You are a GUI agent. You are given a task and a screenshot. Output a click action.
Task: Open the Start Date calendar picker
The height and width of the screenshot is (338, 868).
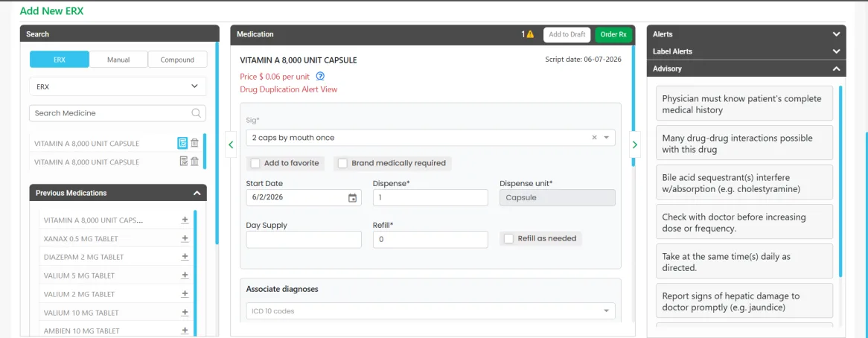click(x=352, y=198)
